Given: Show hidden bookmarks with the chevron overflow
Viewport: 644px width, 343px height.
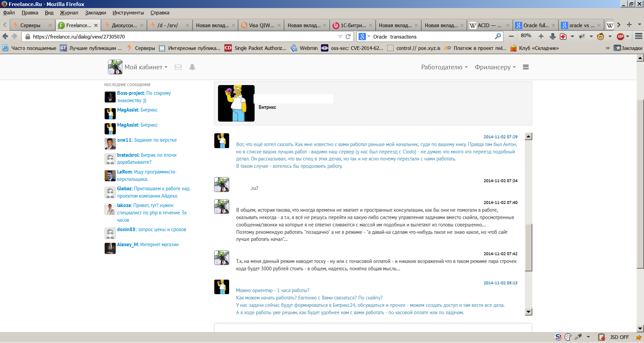Looking at the screenshot, I should 607,48.
